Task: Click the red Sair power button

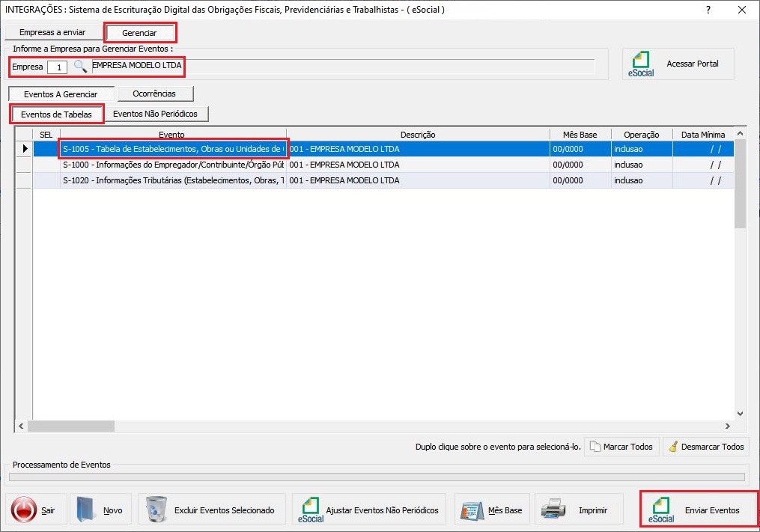Action: (36, 510)
